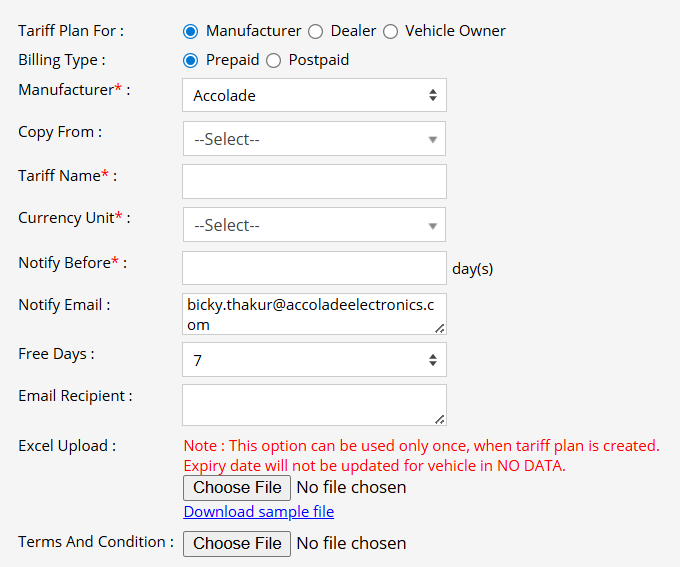680x567 pixels.
Task: Open the Free Days dropdown
Action: point(314,360)
